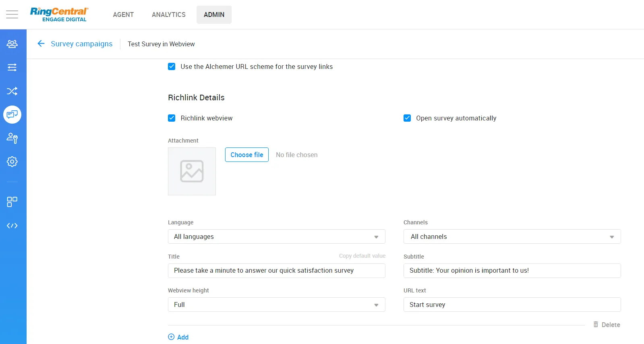Click the Choose file button
644x344 pixels.
tap(246, 155)
